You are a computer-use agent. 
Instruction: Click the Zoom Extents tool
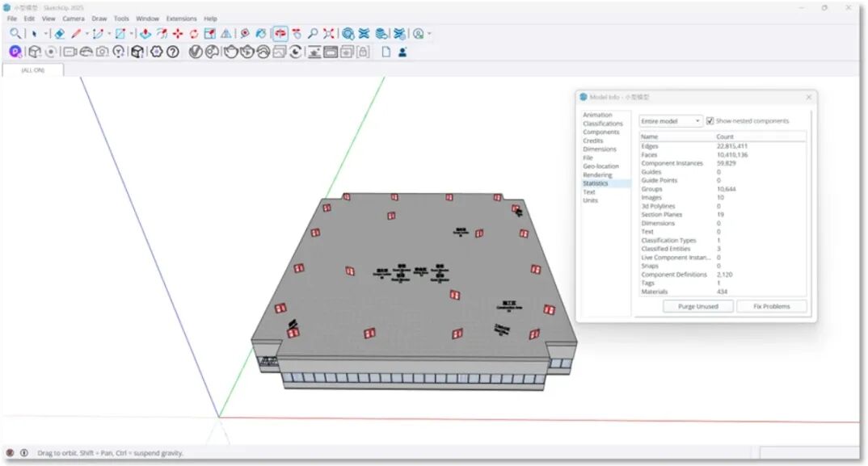pyautogui.click(x=329, y=34)
